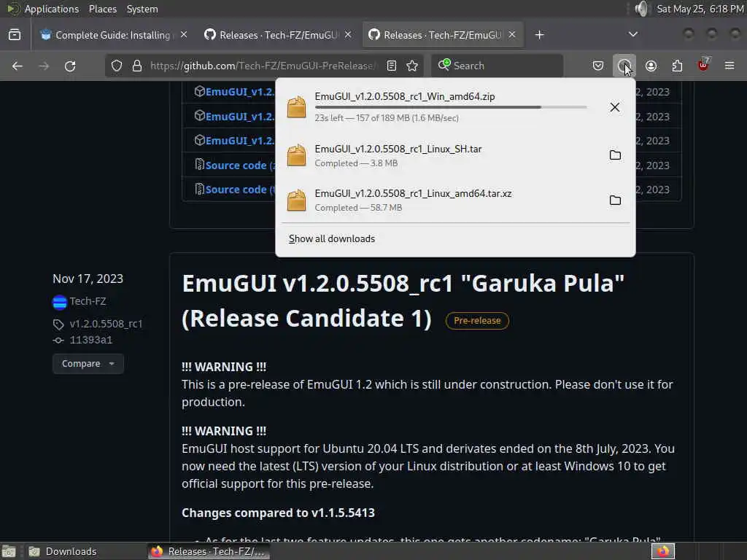Open the first Source code asset link
The image size is (747, 560).
tap(236, 166)
